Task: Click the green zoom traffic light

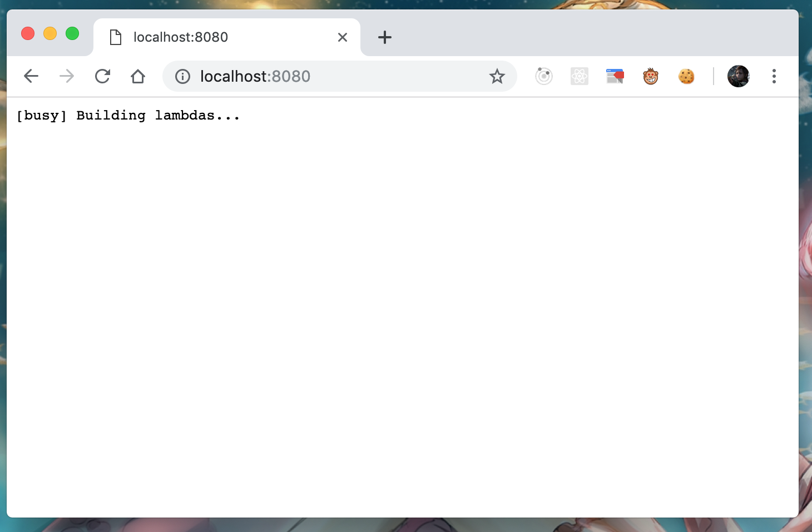Action: pos(72,33)
